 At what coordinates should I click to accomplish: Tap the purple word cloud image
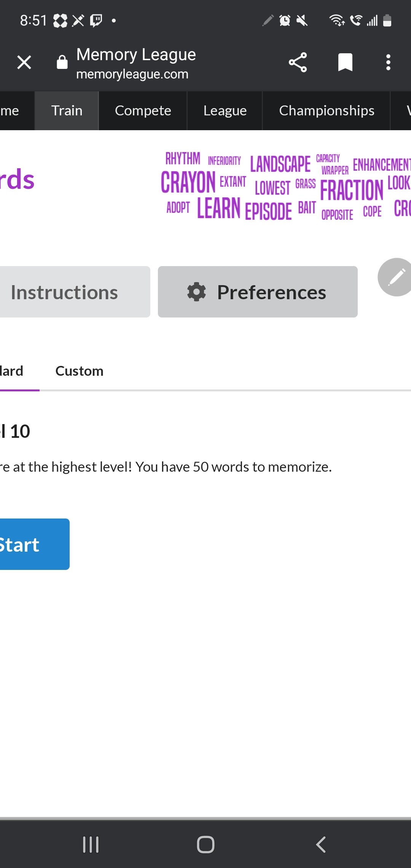click(x=285, y=187)
